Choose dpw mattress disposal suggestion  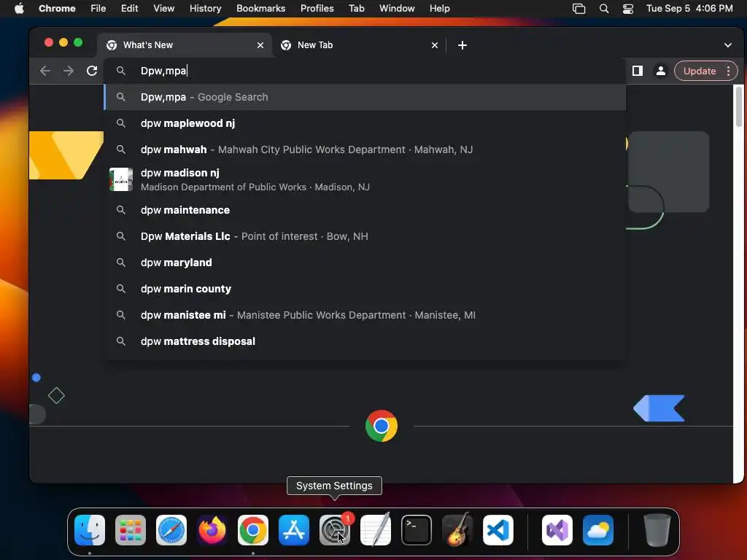(x=365, y=341)
